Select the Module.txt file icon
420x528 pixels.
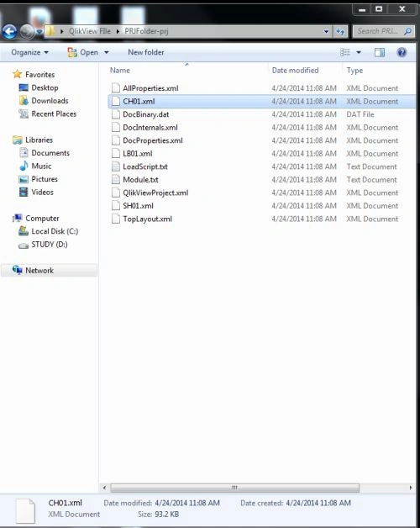[116, 179]
